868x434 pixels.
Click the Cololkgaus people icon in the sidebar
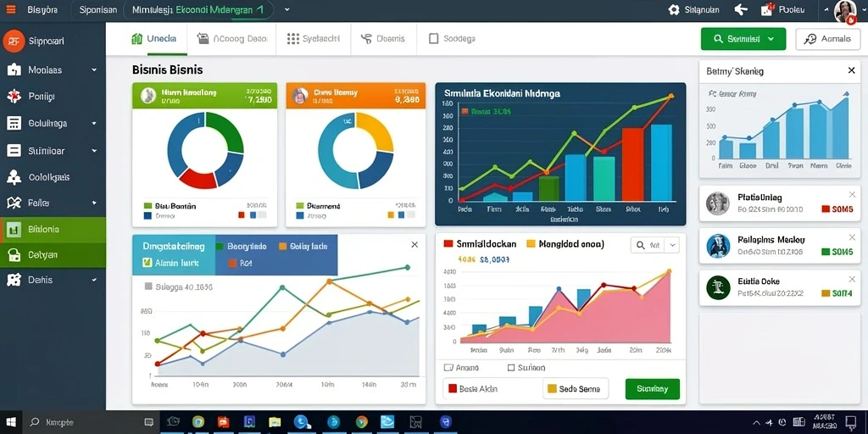click(x=14, y=177)
